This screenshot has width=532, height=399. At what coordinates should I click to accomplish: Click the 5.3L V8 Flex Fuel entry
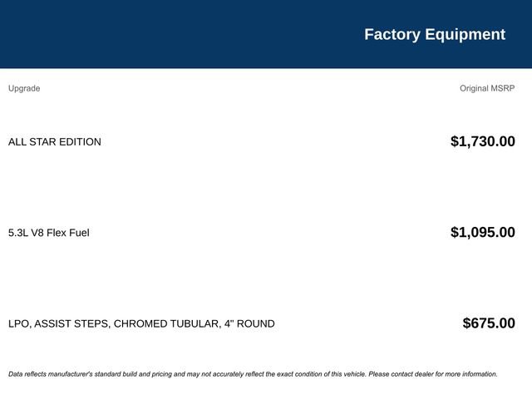point(49,233)
